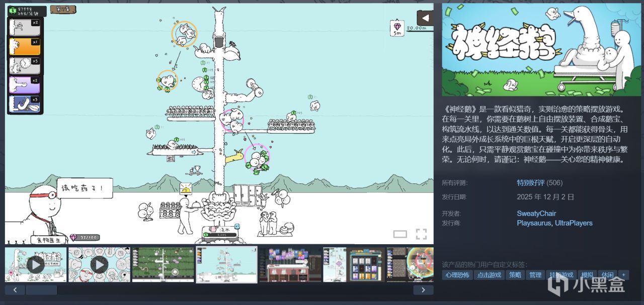
Task: Click the white back arrow in the game view
Action: (x=425, y=18)
